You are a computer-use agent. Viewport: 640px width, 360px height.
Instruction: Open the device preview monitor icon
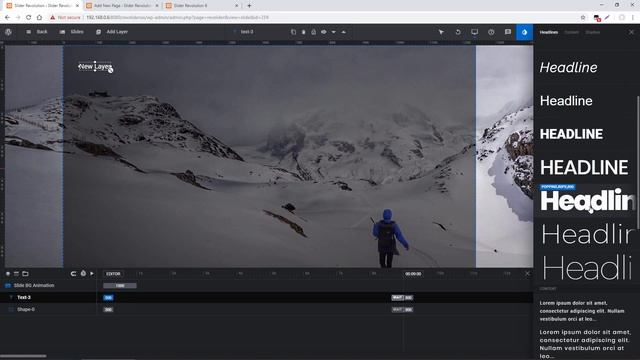point(474,32)
